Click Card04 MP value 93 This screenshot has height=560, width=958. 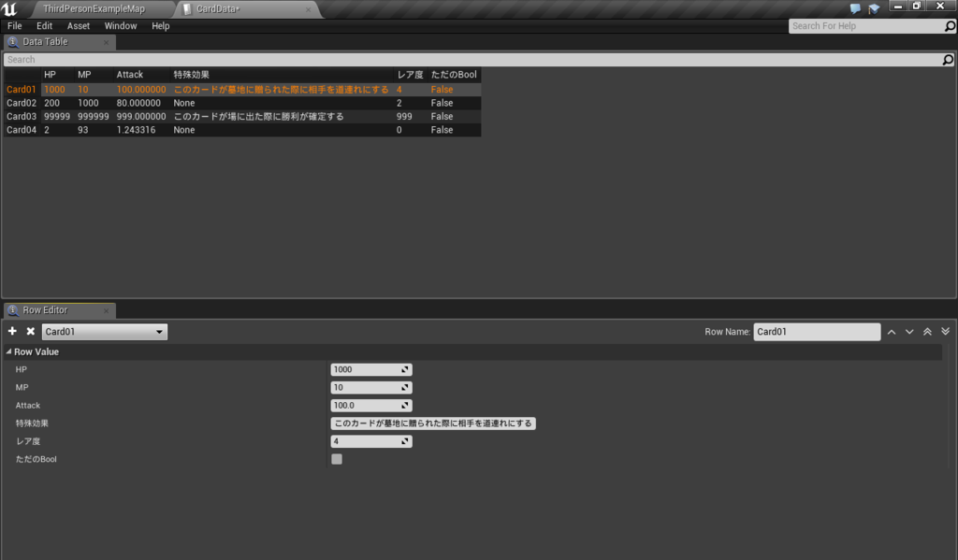tap(83, 130)
